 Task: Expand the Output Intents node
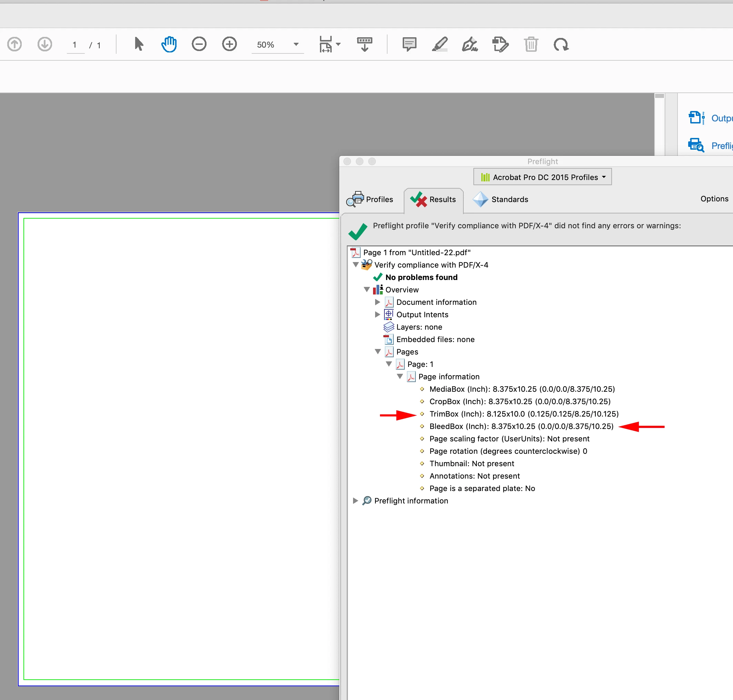point(378,314)
